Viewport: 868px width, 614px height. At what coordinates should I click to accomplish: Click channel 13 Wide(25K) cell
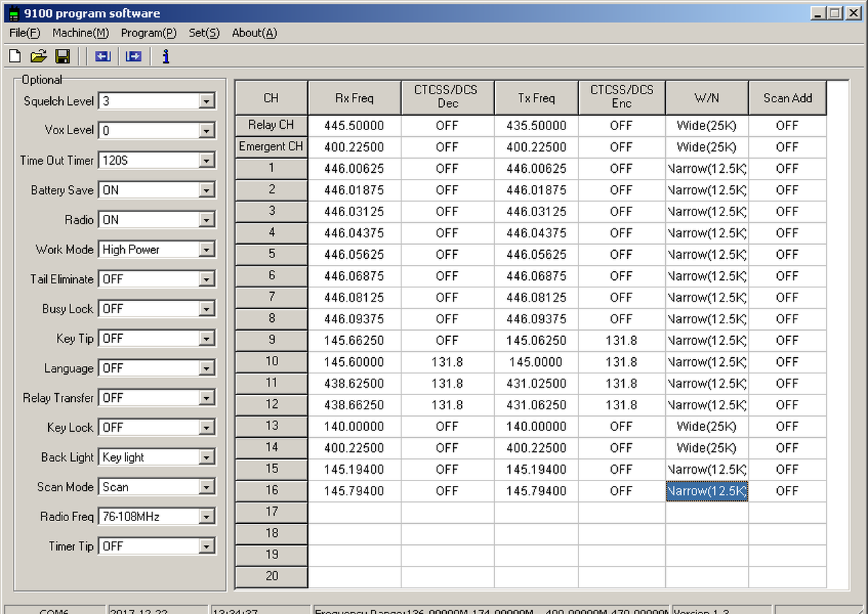(707, 426)
